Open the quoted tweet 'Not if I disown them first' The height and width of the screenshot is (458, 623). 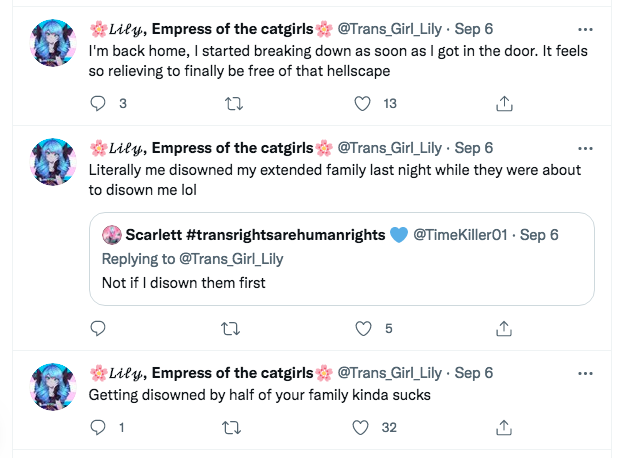tap(342, 259)
